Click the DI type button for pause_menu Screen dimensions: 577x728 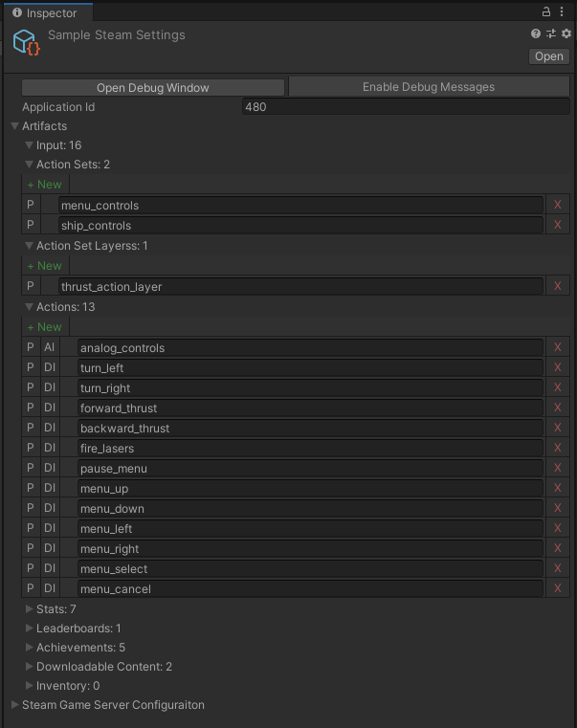tap(50, 468)
